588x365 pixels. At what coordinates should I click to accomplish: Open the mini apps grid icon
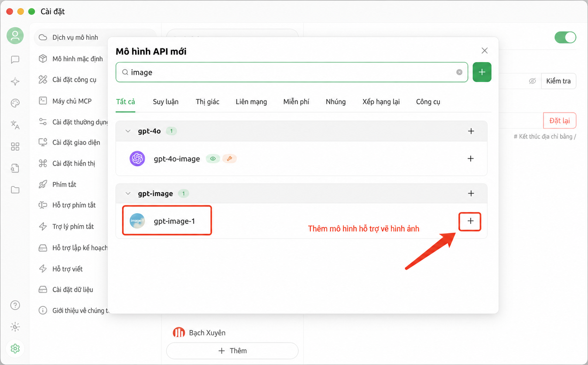pyautogui.click(x=15, y=147)
